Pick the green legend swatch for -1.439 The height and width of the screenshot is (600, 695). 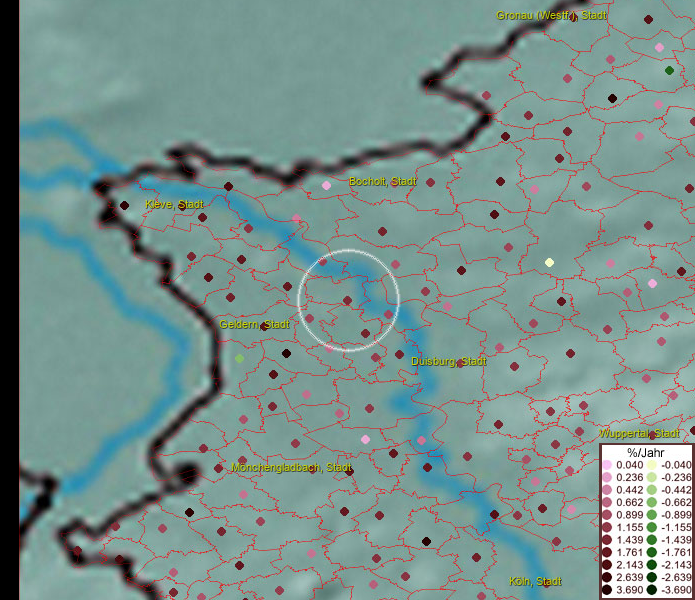coord(652,540)
